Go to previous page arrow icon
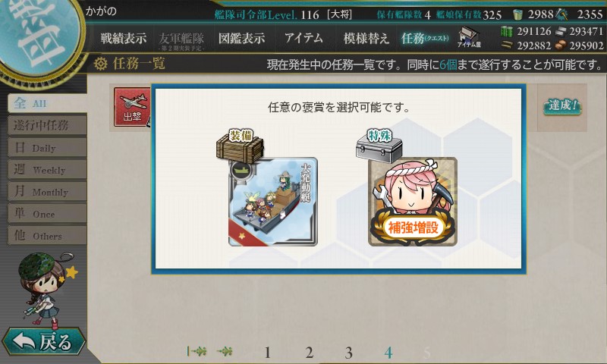The width and height of the screenshot is (607, 364). coord(225,351)
